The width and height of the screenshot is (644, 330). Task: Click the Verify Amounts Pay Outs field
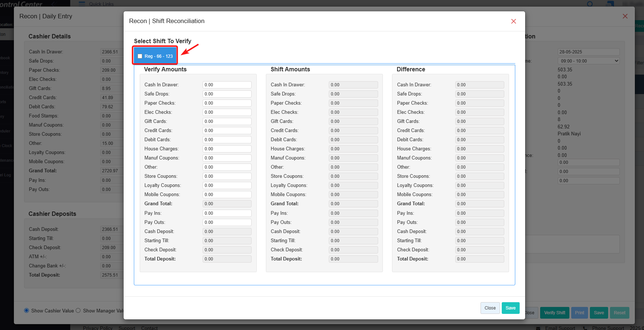[227, 222]
